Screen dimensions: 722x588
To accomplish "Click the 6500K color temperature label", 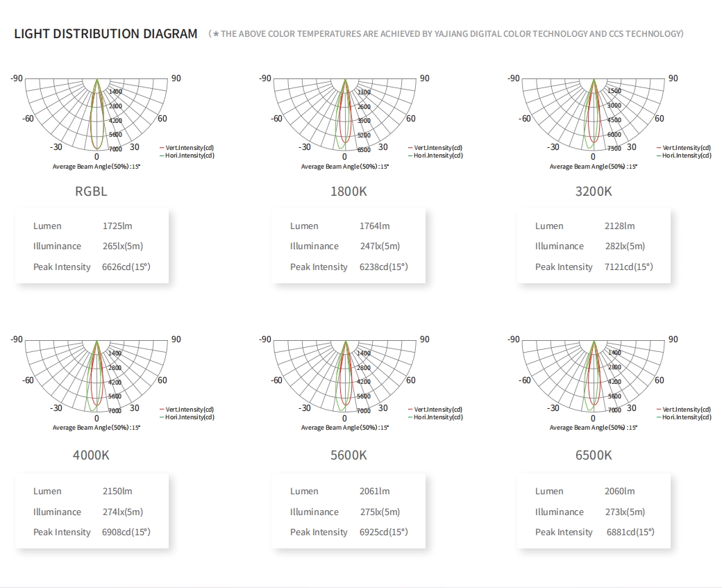I will (594, 455).
